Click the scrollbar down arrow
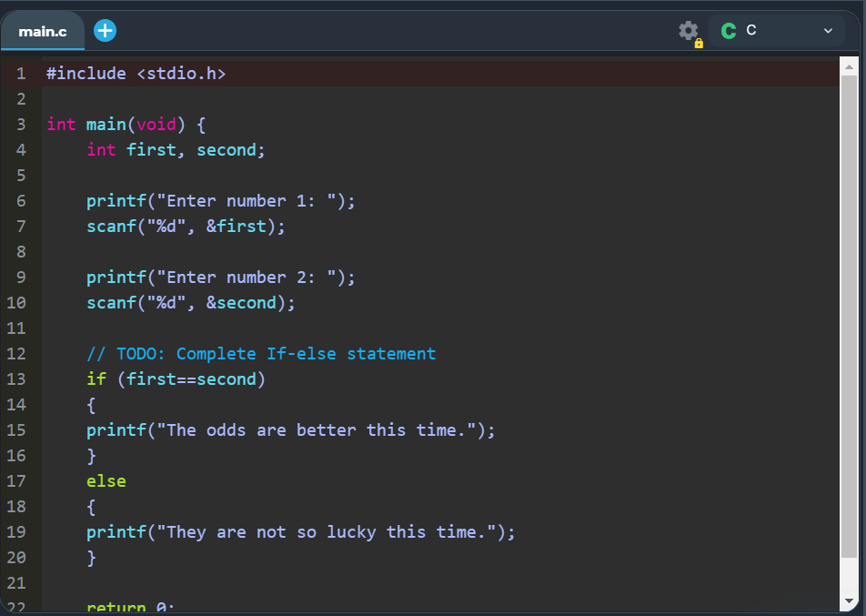866x616 pixels. coord(849,601)
